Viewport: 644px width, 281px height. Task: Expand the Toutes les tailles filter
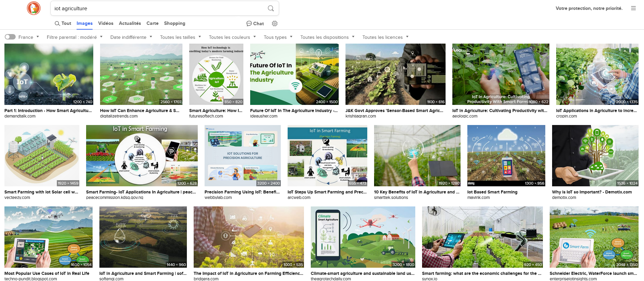coord(180,37)
